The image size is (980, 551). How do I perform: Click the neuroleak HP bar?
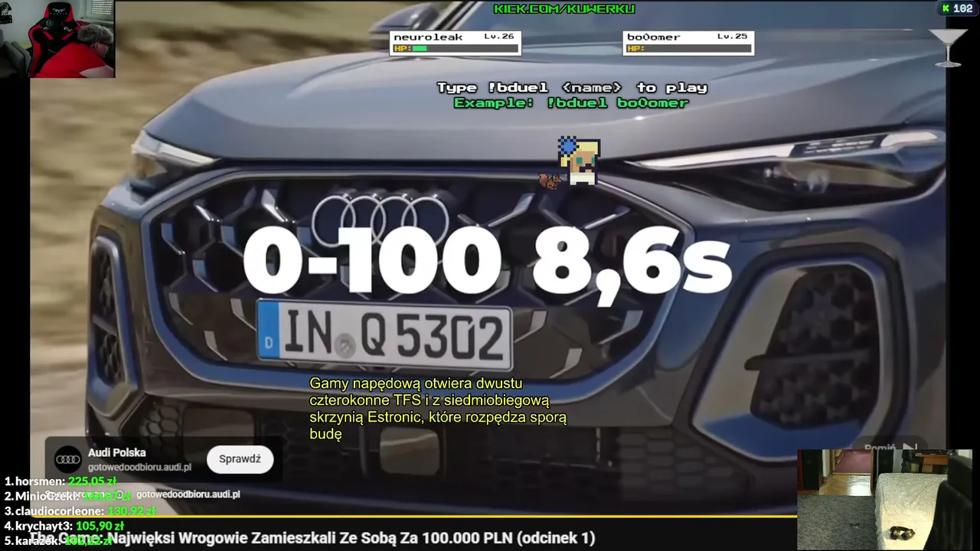point(456,48)
